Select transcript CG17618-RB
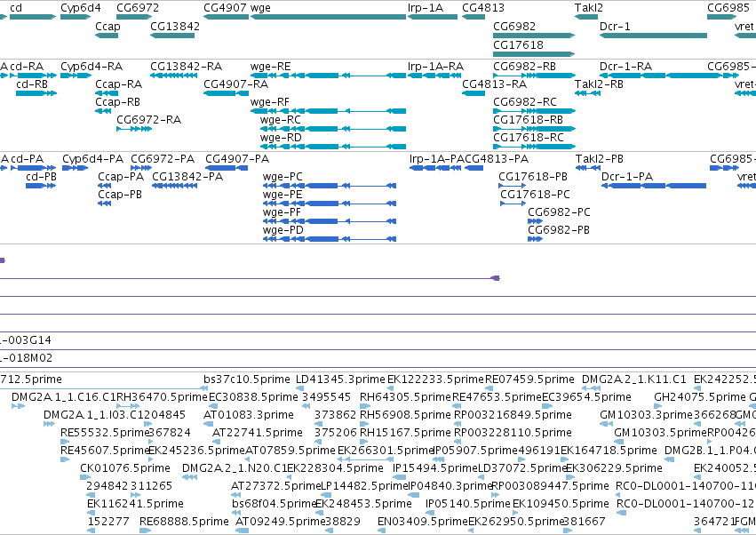This screenshot has width=756, height=535. coord(534,129)
